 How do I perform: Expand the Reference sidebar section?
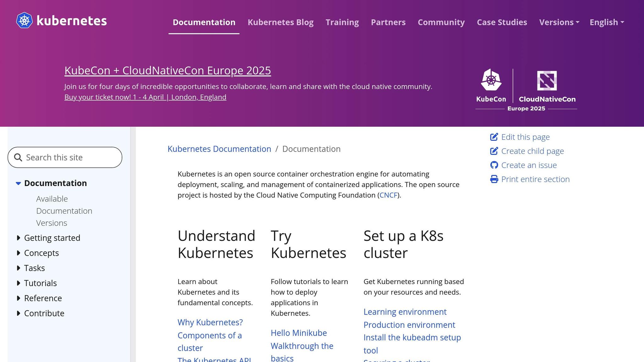tap(18, 298)
